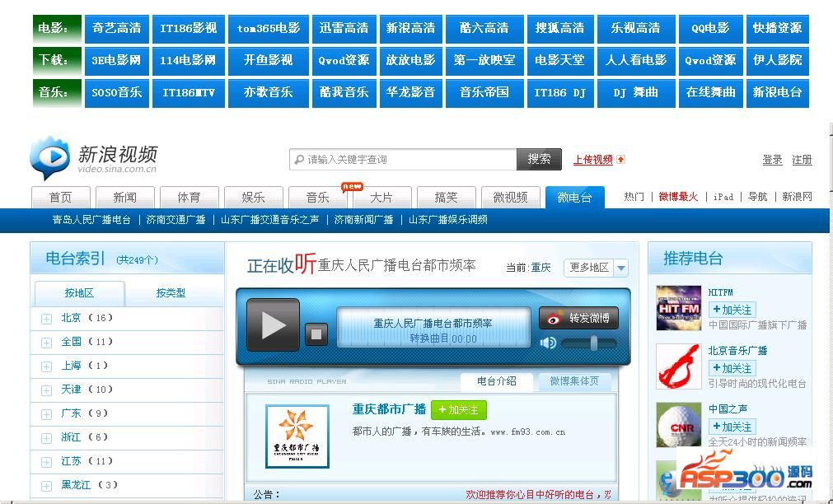Open the 济南交通广播 link

tap(175, 220)
